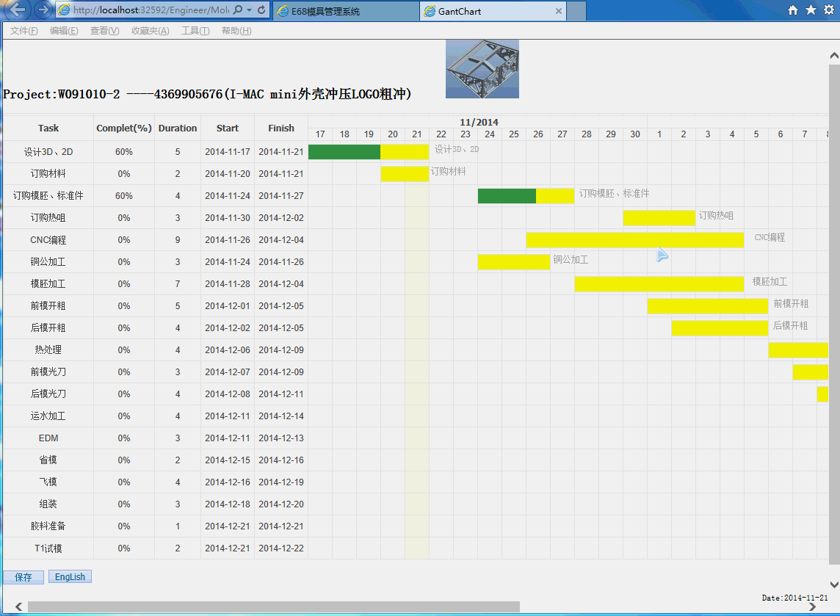840x616 pixels.
Task: Click the vertical scrollbar down arrow
Action: (x=834, y=584)
